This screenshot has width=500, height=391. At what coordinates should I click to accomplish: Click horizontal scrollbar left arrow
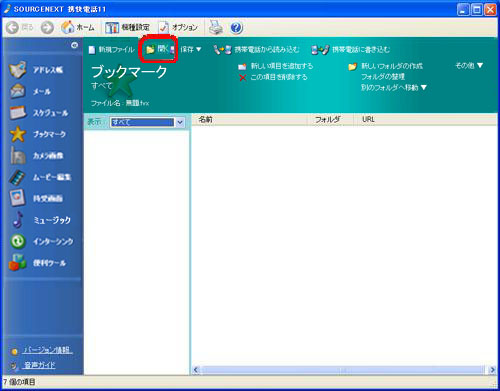(x=196, y=370)
